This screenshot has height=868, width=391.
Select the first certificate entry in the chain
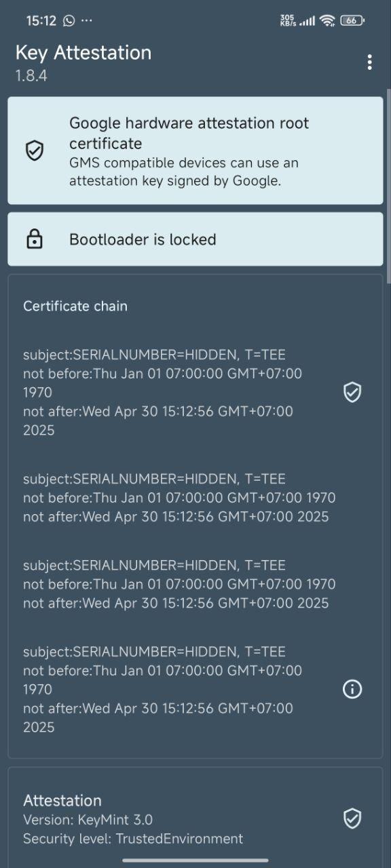[x=195, y=392]
